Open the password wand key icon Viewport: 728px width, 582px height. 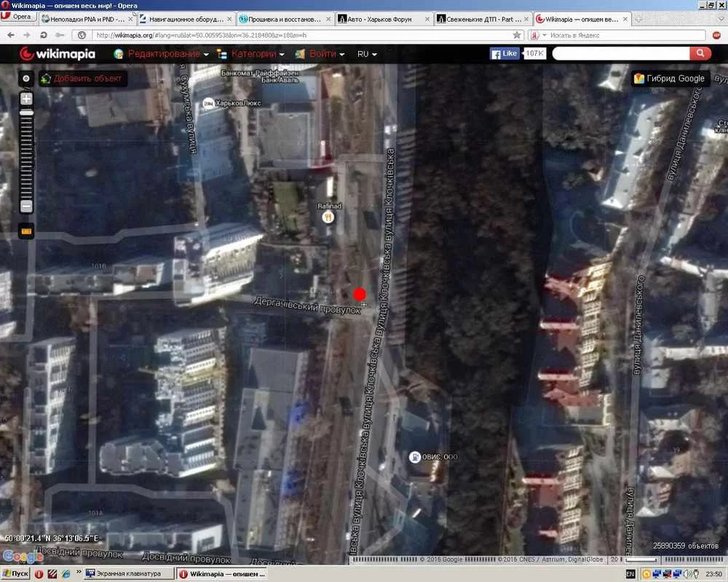click(x=60, y=35)
